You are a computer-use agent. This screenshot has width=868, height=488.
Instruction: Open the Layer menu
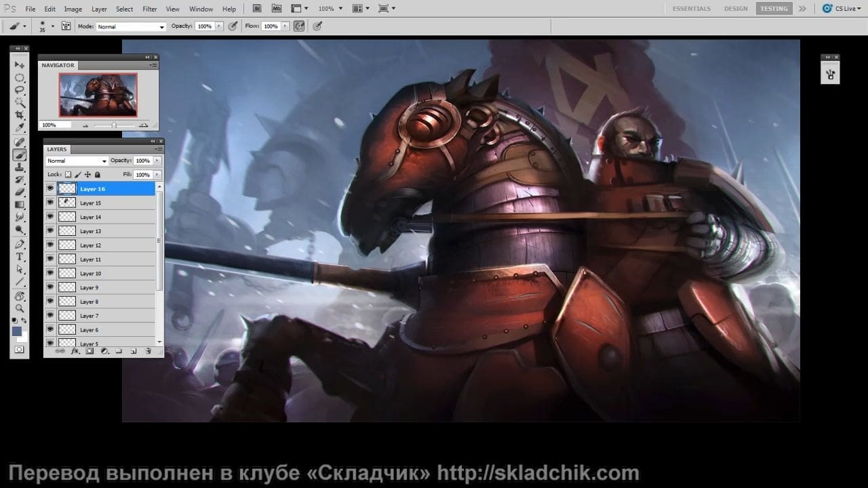point(100,9)
